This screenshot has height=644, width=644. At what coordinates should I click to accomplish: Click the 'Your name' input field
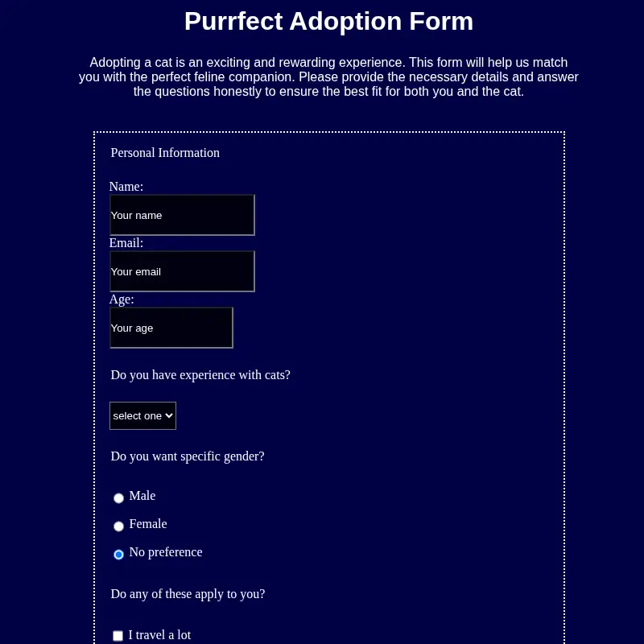[182, 215]
